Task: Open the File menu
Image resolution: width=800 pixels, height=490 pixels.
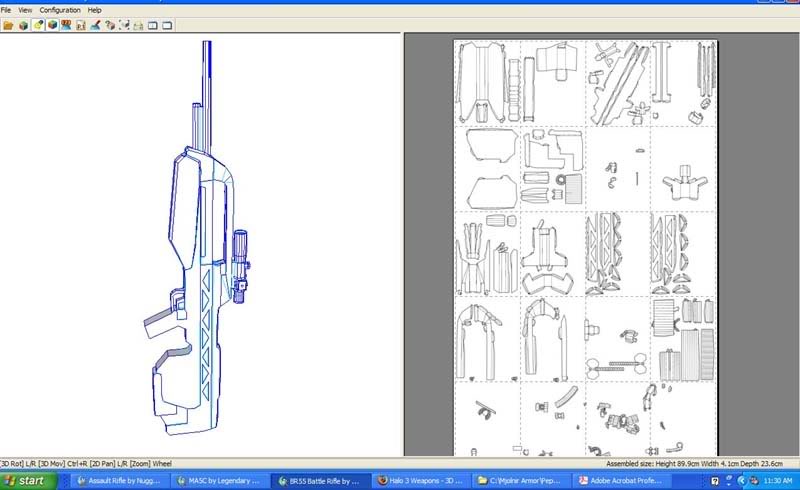Action: click(6, 10)
